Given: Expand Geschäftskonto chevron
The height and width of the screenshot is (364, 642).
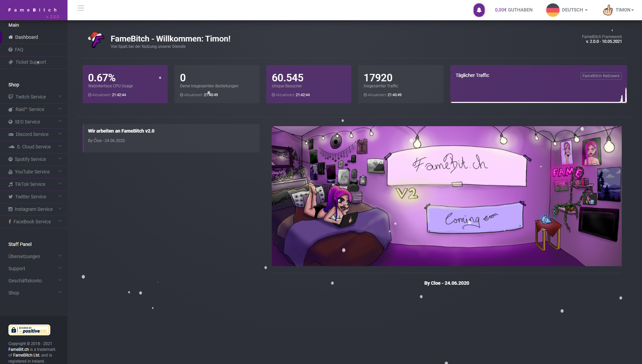Looking at the screenshot, I should point(60,280).
